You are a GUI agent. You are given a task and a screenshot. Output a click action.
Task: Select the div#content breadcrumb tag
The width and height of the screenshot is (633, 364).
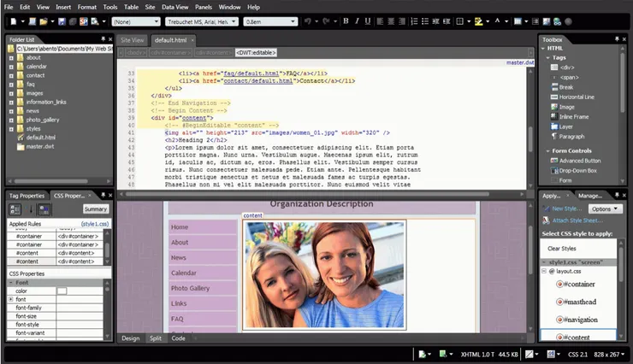(213, 53)
